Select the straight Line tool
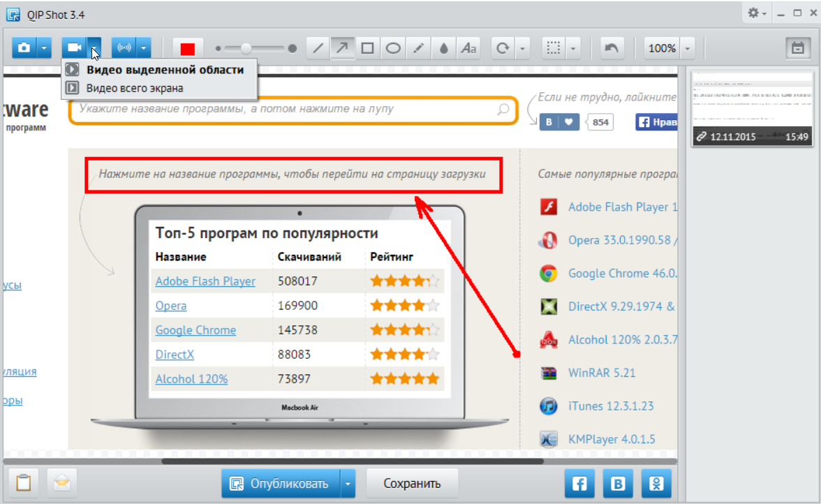Viewport: 821px width, 504px height. (318, 48)
